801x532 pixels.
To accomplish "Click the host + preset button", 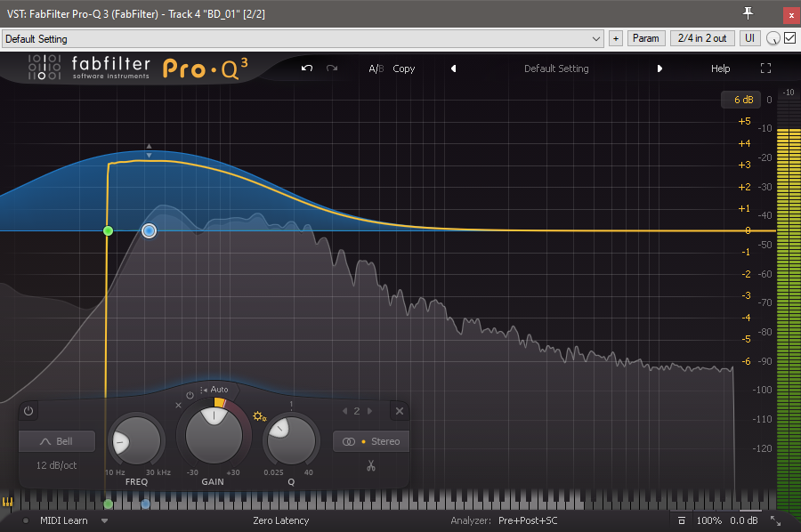I will (x=616, y=38).
